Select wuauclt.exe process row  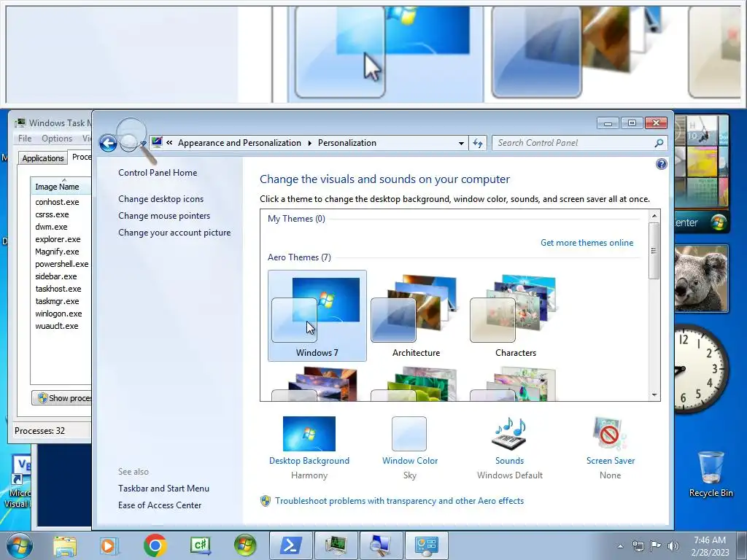(57, 326)
